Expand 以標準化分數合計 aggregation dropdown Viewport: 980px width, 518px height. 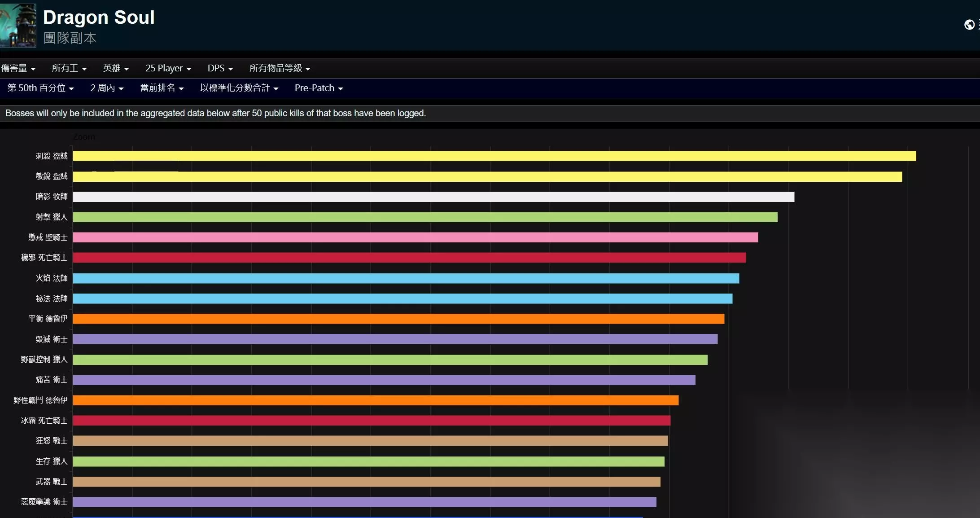239,88
